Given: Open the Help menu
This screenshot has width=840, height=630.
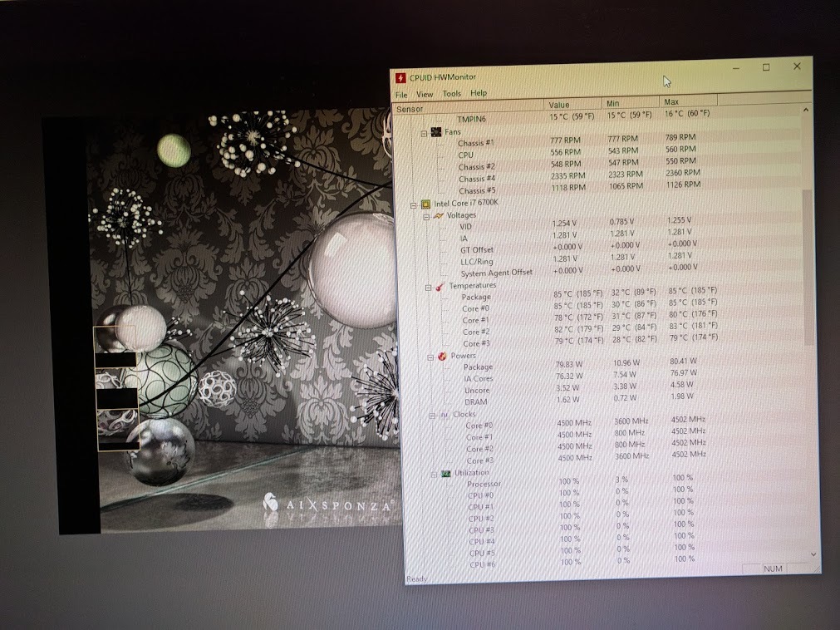Looking at the screenshot, I should (479, 93).
